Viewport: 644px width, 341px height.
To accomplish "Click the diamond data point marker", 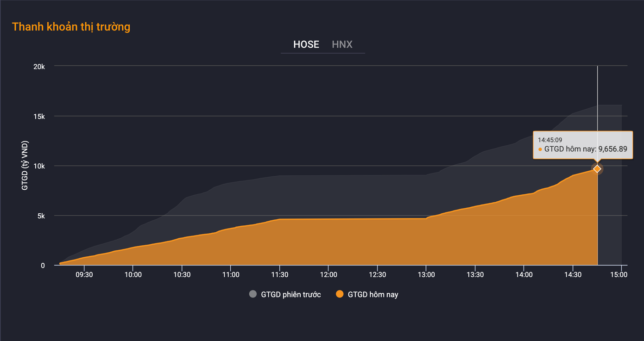I will pyautogui.click(x=597, y=169).
